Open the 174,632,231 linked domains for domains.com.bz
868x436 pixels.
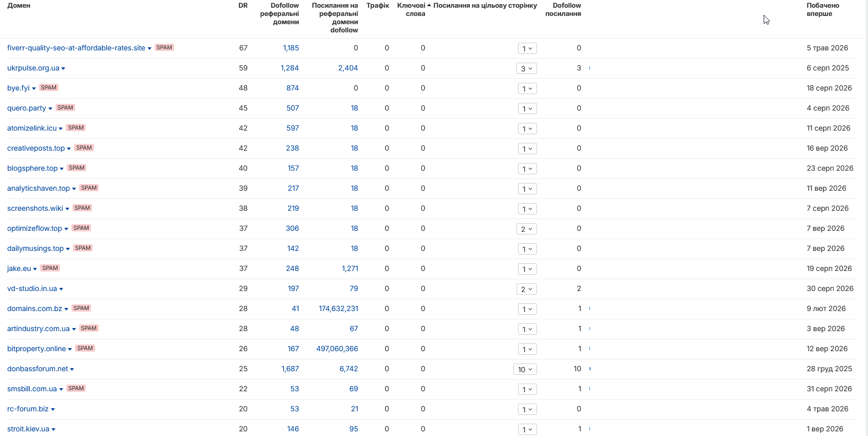(338, 308)
